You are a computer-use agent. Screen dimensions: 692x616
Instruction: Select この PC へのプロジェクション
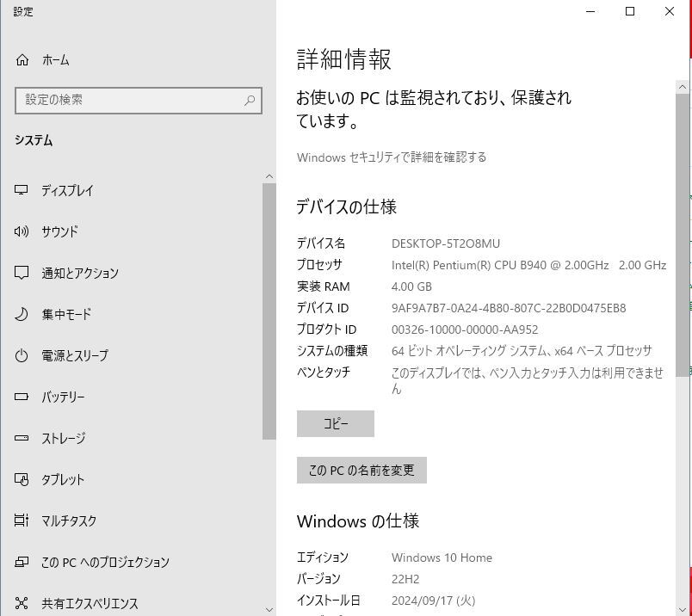[105, 562]
